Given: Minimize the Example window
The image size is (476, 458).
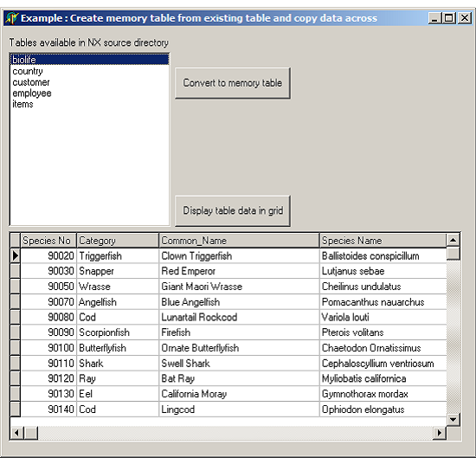Looking at the screenshot, I should (x=435, y=18).
